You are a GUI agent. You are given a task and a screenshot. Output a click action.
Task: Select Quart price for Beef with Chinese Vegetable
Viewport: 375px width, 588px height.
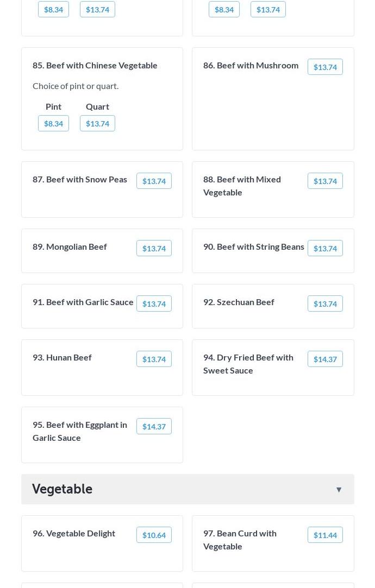click(97, 124)
